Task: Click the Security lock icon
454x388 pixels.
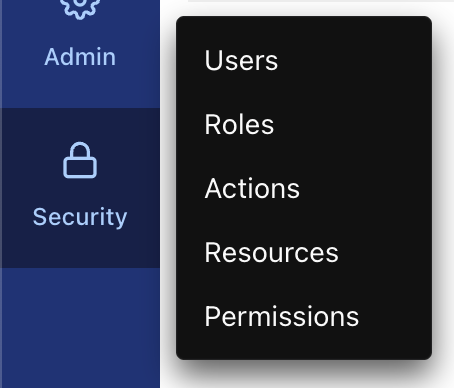Action: click(x=80, y=160)
